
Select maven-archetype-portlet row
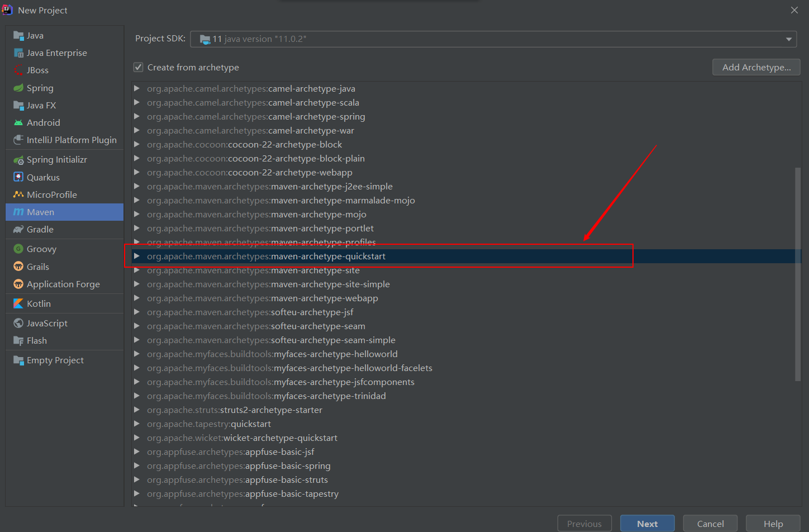467,229
